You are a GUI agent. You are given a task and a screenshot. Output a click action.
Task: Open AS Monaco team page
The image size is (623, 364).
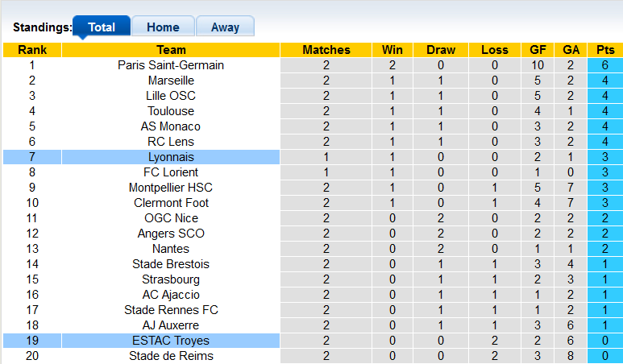click(x=171, y=126)
